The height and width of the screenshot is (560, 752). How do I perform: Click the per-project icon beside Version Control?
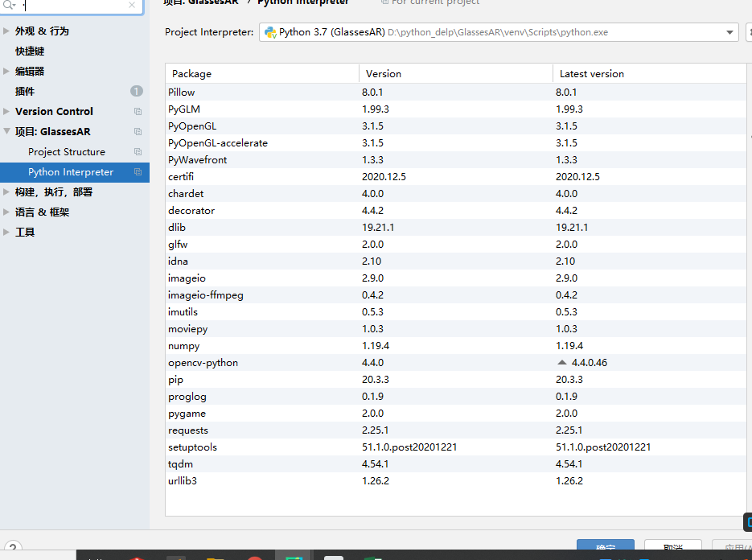(138, 111)
